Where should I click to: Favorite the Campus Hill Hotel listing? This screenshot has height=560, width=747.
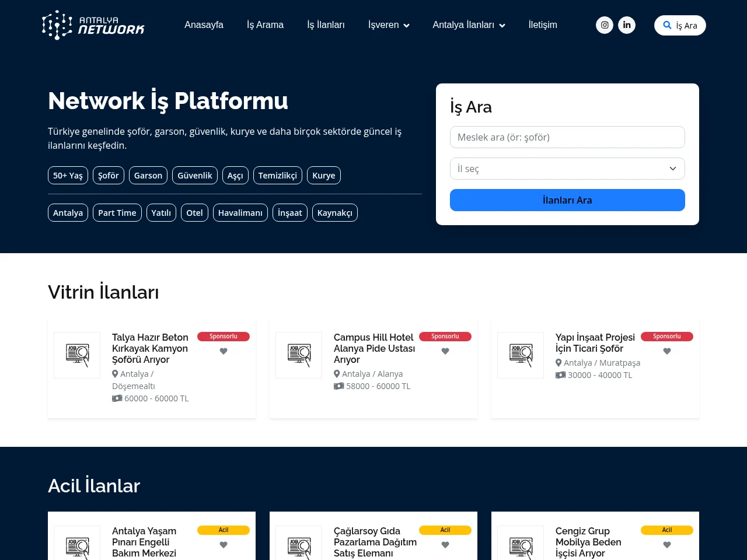(445, 351)
